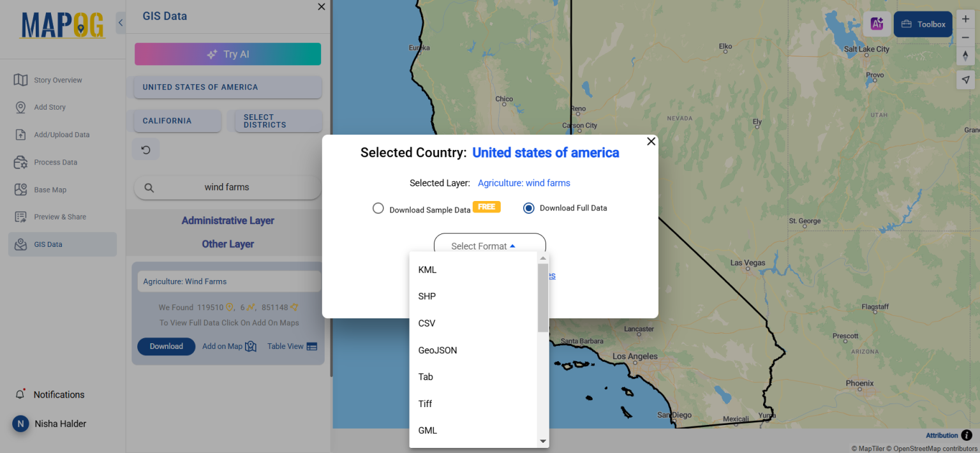
Task: Select the Download Sample Data radio button
Action: [378, 208]
